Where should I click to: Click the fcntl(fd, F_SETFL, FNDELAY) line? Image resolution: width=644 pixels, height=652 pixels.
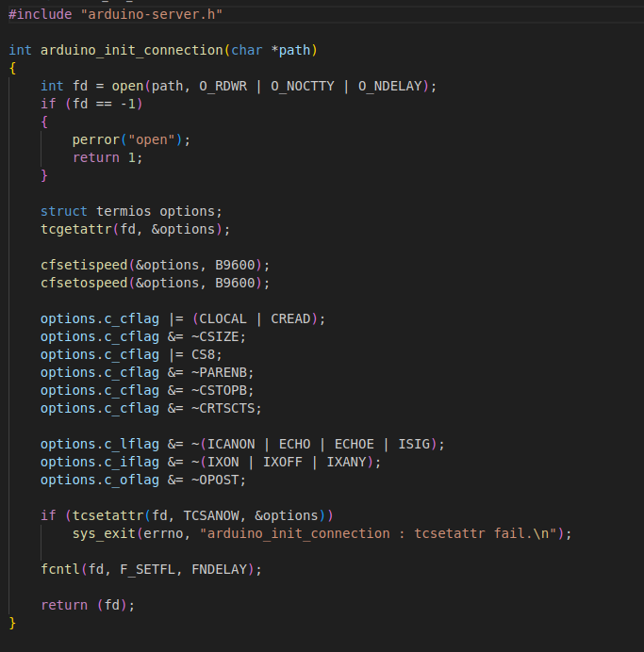[x=151, y=569]
